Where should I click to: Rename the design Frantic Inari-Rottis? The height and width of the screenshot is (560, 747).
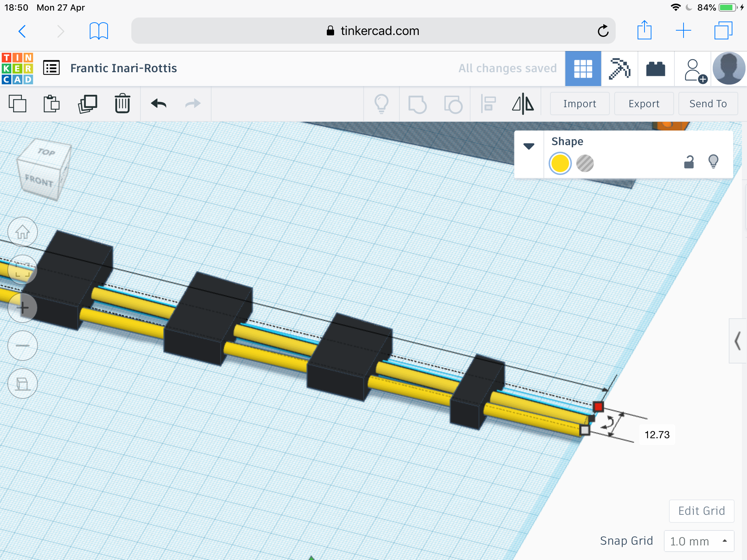pyautogui.click(x=124, y=68)
